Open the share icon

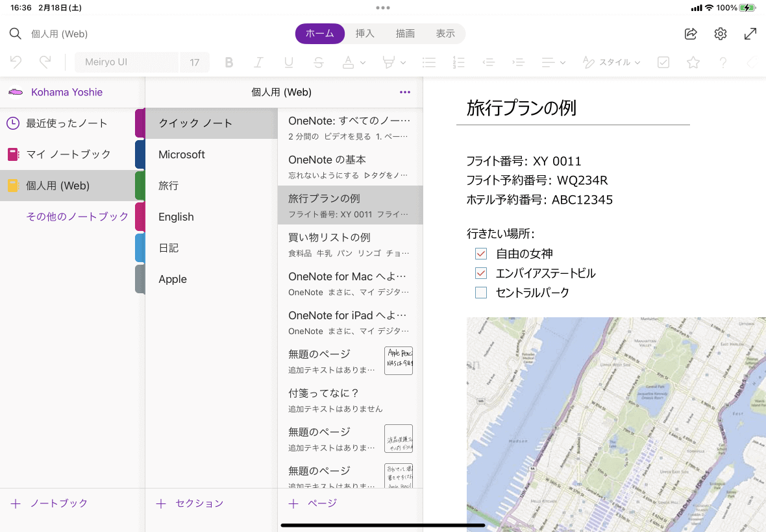pyautogui.click(x=691, y=34)
